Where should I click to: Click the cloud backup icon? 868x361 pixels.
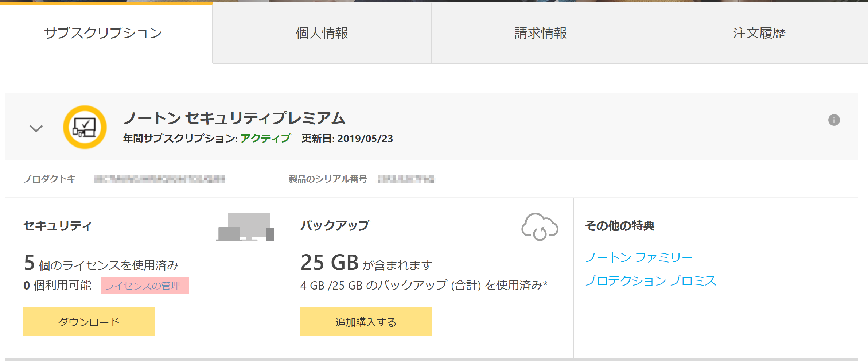540,227
